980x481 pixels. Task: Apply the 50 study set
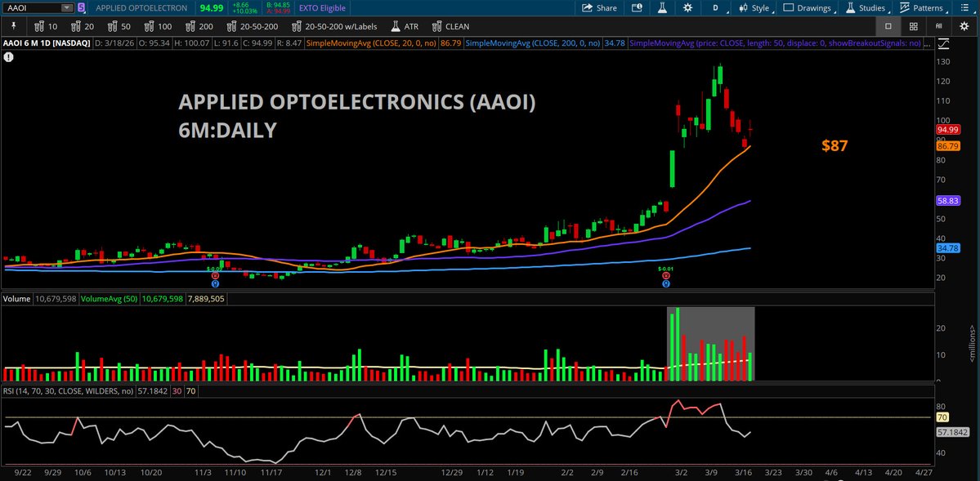(120, 26)
